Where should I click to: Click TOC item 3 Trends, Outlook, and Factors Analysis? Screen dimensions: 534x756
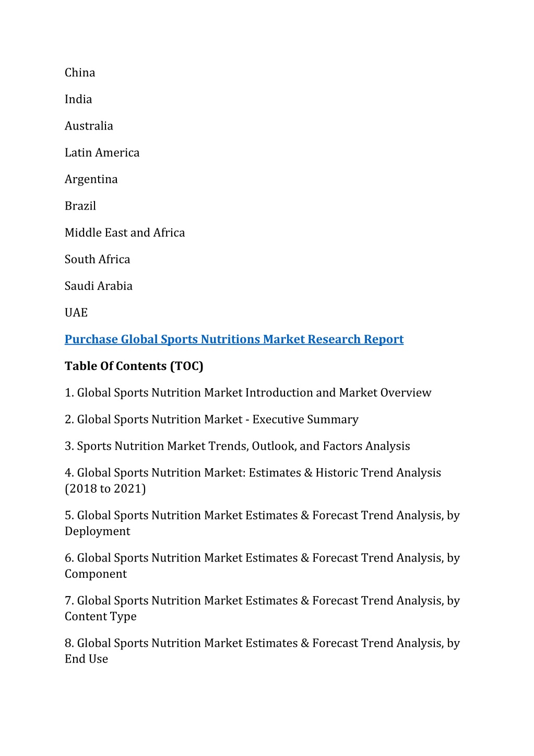click(238, 446)
